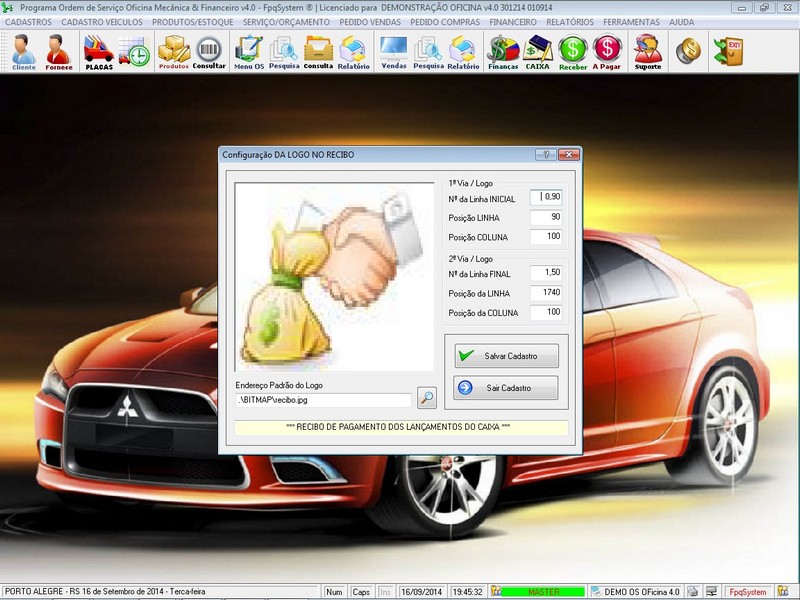Edit the Endereço Padrão do Logo field
The image size is (800, 600).
pyautogui.click(x=323, y=400)
